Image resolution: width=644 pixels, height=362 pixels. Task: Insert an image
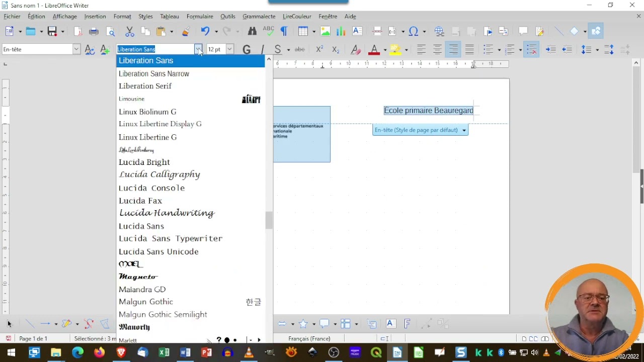click(325, 31)
